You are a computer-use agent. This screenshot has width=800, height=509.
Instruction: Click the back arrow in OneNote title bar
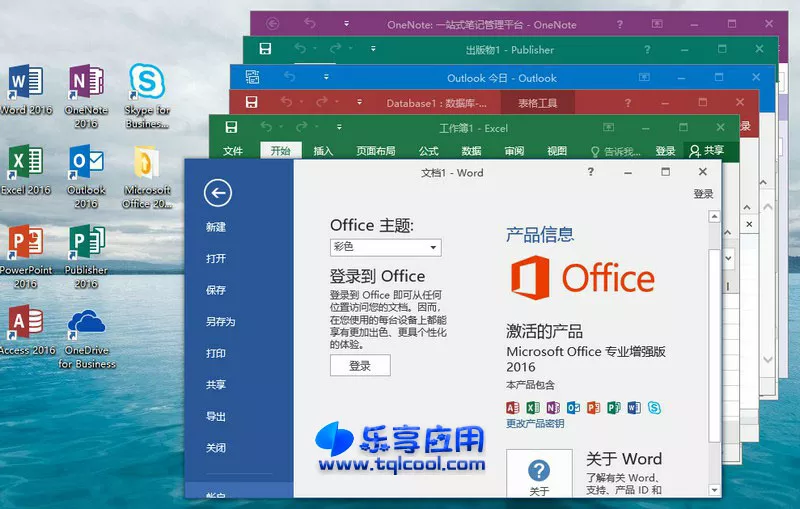coord(273,23)
